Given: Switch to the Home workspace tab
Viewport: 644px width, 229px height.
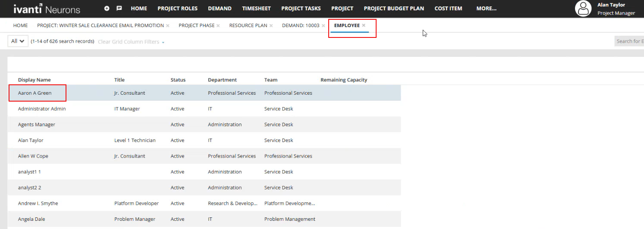Looking at the screenshot, I should click(20, 25).
